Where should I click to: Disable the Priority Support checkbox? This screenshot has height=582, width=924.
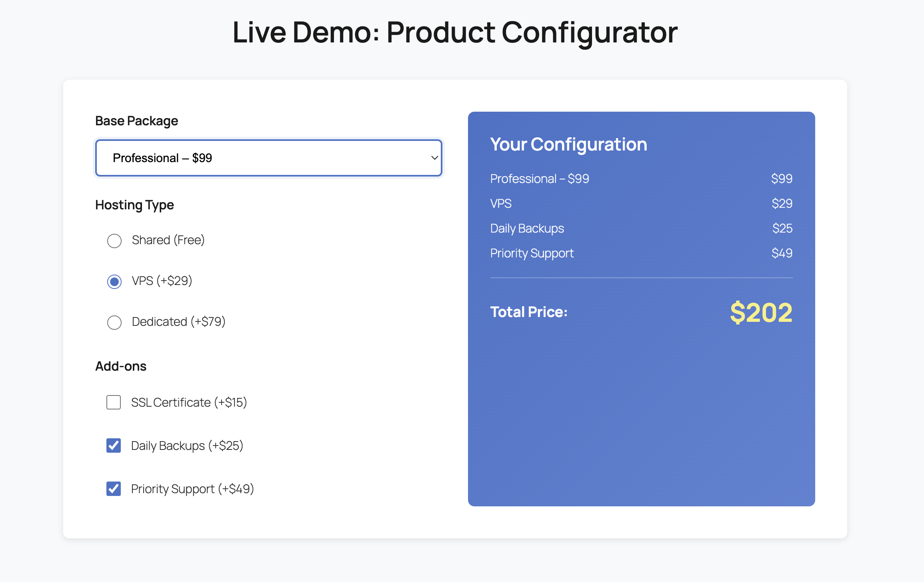[114, 489]
